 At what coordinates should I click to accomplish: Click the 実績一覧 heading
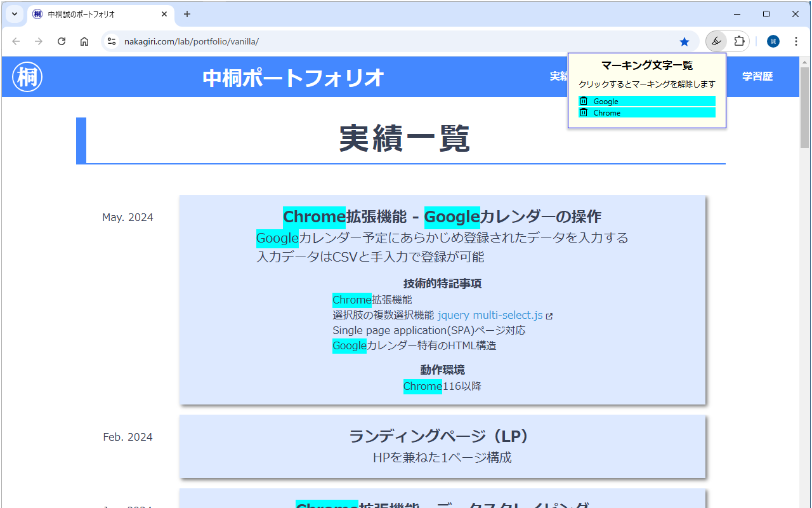click(405, 138)
